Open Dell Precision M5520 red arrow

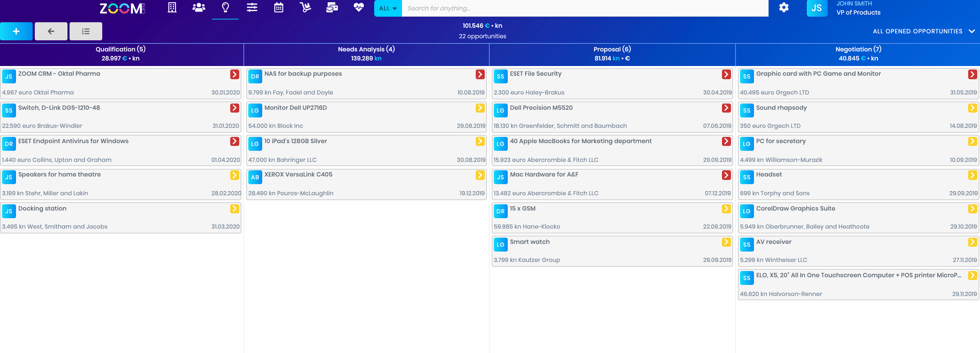pyautogui.click(x=726, y=108)
